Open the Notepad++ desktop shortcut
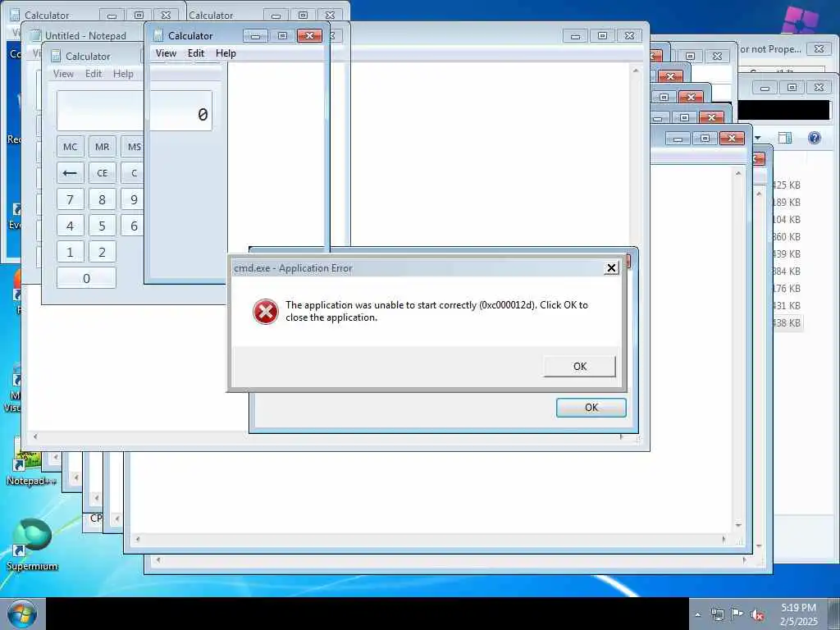Image resolution: width=840 pixels, height=630 pixels. click(30, 461)
